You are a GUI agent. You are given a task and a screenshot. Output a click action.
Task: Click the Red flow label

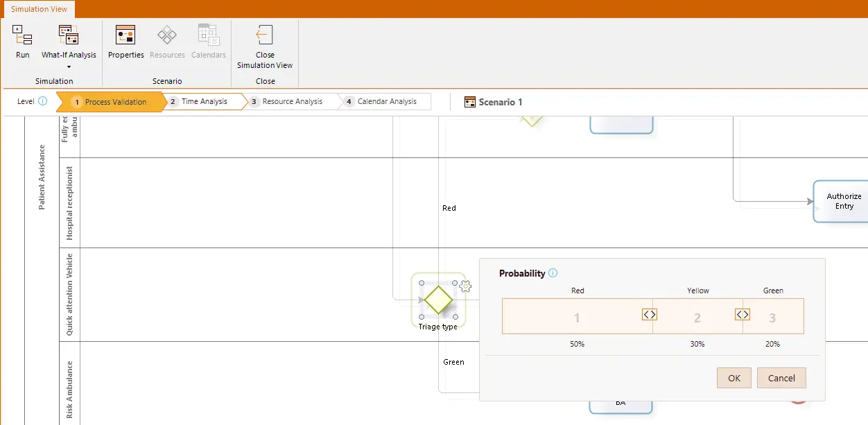[x=449, y=208]
